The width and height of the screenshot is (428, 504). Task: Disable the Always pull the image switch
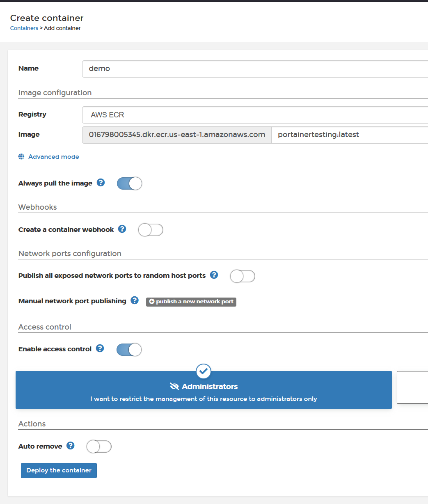129,183
